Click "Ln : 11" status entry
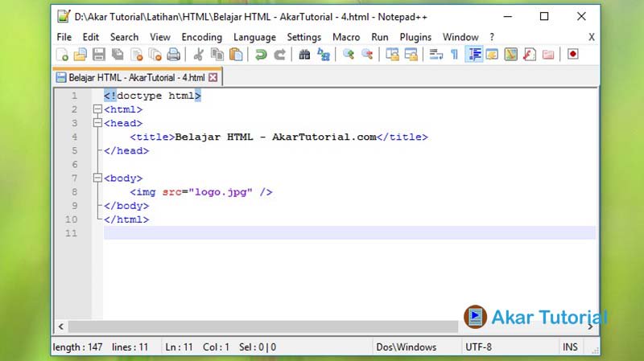 [179, 347]
